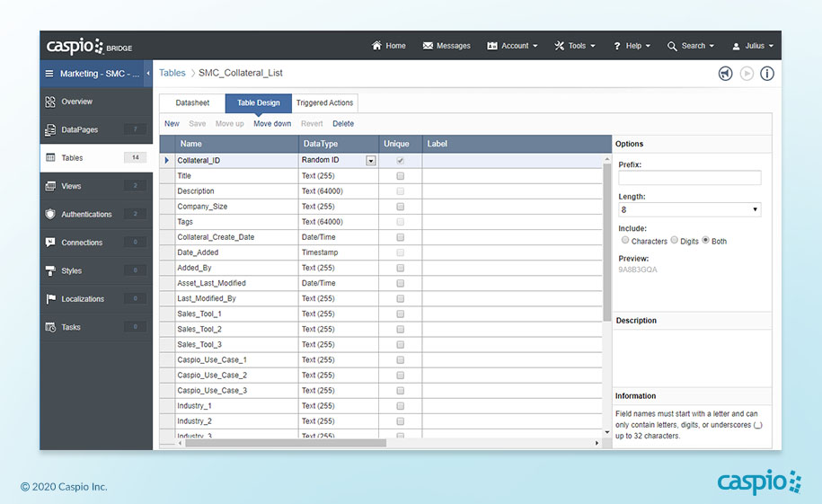Open Authentications shield icon
This screenshot has width=822, height=504.
50,215
